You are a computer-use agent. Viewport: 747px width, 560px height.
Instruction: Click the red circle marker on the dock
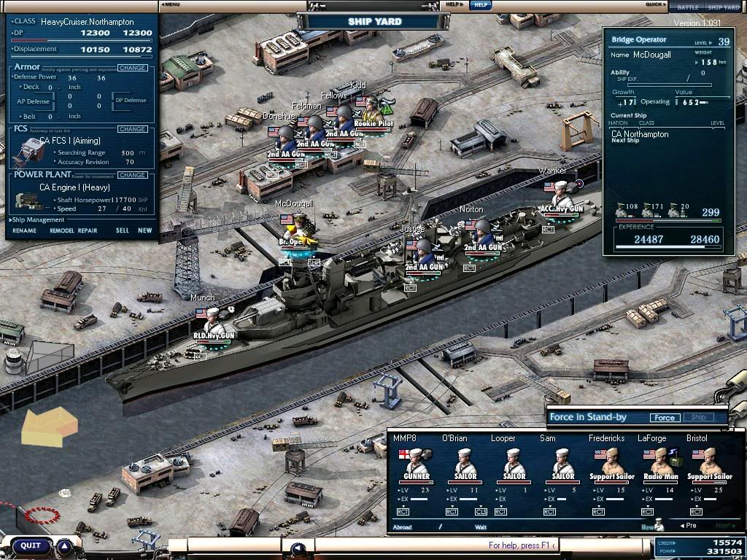(42, 515)
